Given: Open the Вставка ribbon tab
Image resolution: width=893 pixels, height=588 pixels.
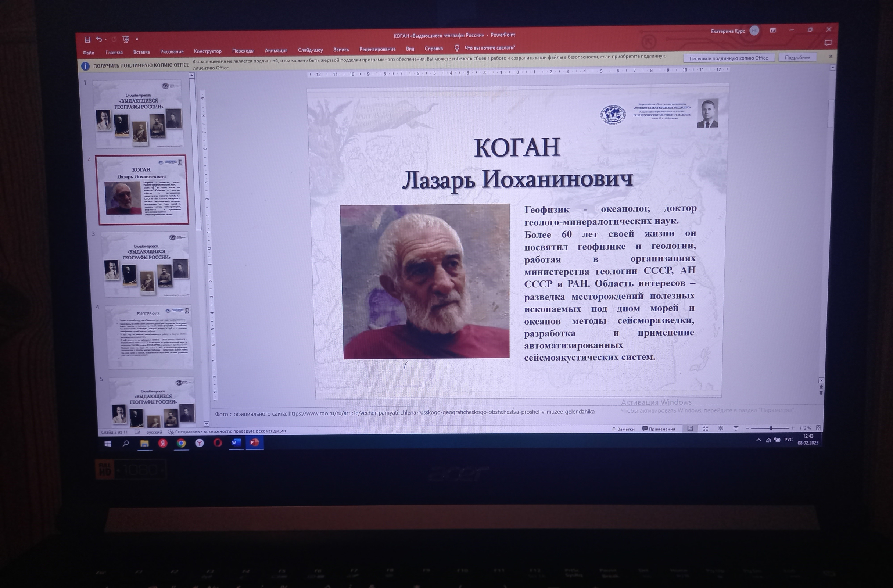Looking at the screenshot, I should pos(141,52).
